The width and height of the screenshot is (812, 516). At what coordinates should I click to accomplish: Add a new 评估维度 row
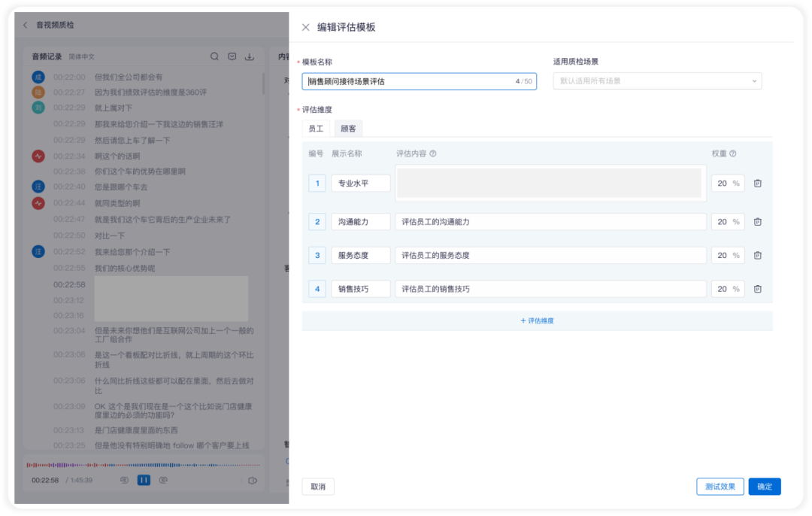pos(537,320)
